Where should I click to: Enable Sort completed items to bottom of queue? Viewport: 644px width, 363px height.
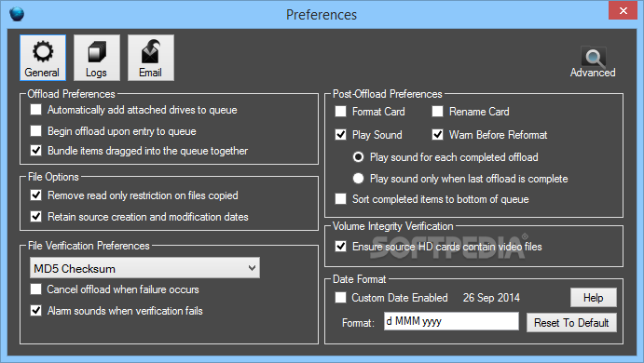[340, 199]
